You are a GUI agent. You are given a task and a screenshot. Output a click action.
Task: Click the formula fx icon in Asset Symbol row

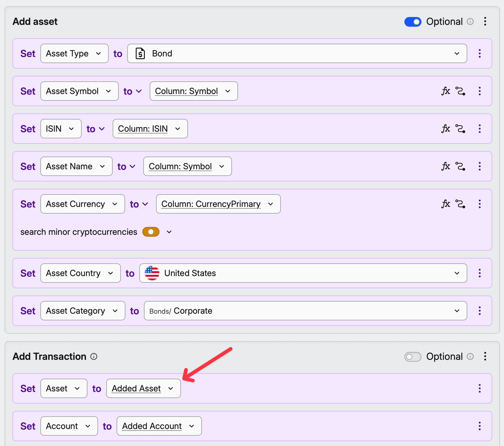[445, 91]
